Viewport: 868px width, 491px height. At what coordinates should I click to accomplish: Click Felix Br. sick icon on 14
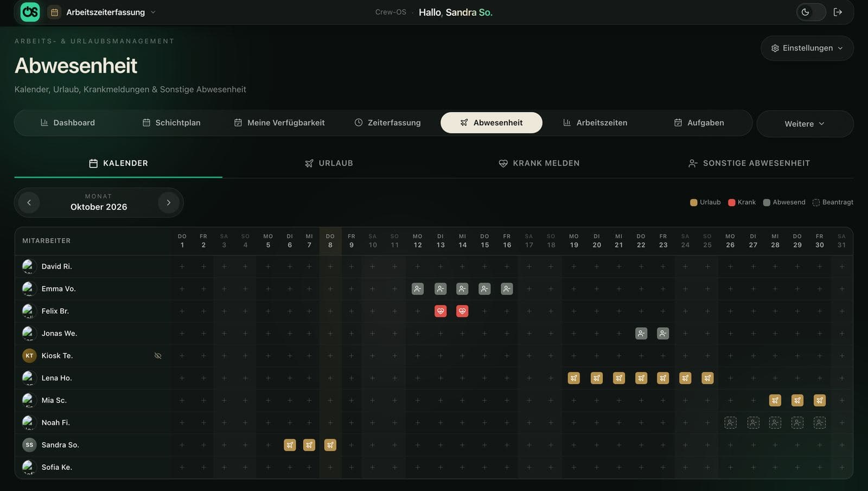click(x=462, y=311)
